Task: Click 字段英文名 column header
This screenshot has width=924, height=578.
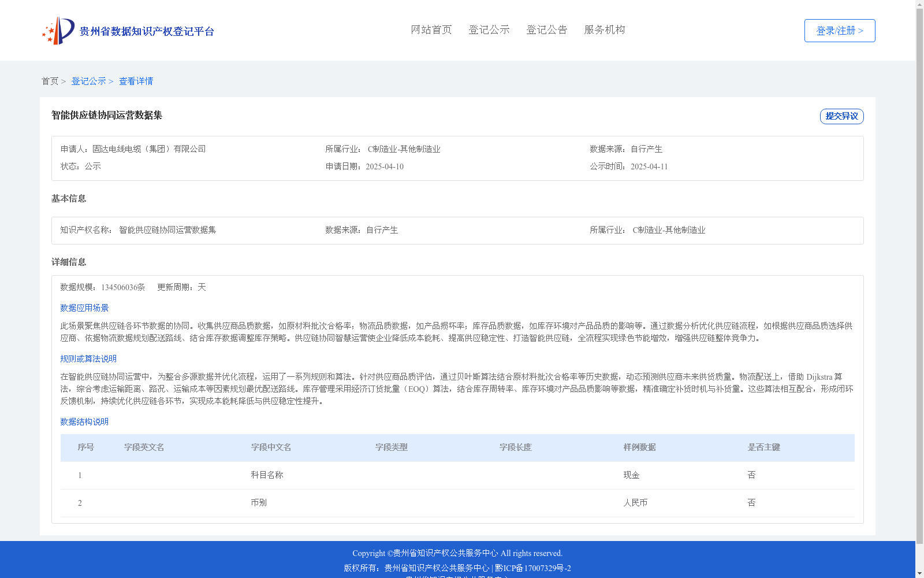Action: coord(144,447)
